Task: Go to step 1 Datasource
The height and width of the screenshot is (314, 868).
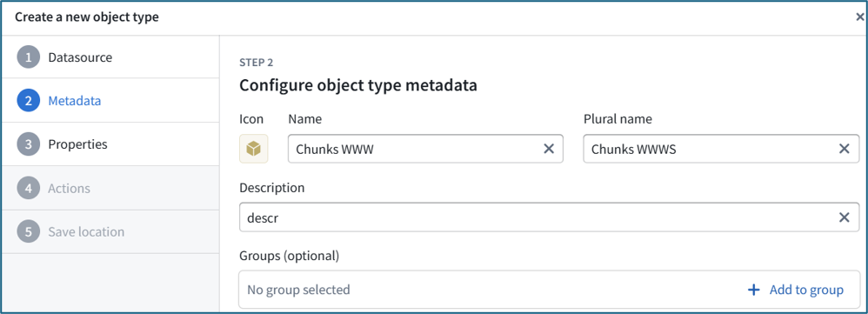Action: [x=110, y=57]
